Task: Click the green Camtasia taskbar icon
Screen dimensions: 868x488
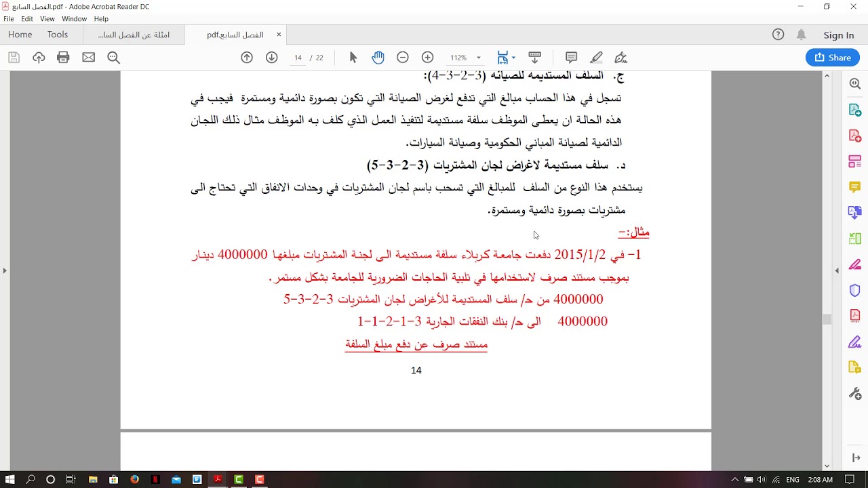Action: pos(239,479)
